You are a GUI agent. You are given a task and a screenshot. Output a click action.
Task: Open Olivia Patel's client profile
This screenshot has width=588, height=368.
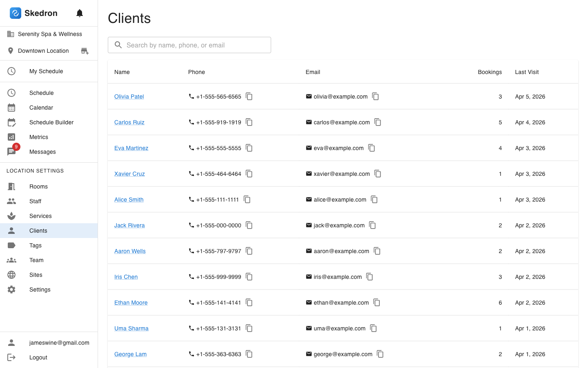click(129, 96)
